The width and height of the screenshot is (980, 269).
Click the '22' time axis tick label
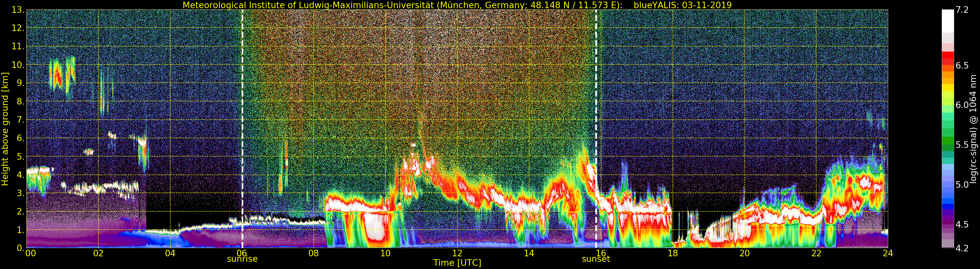click(x=816, y=254)
